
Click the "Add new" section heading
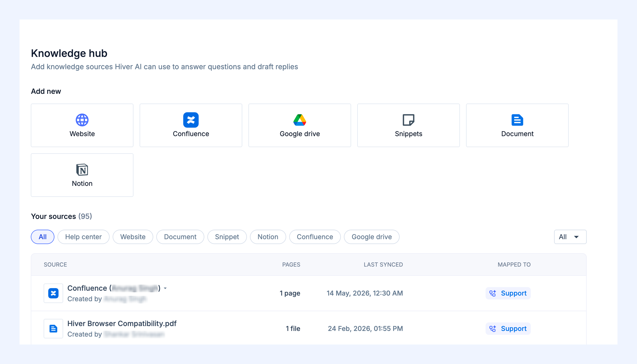click(46, 91)
